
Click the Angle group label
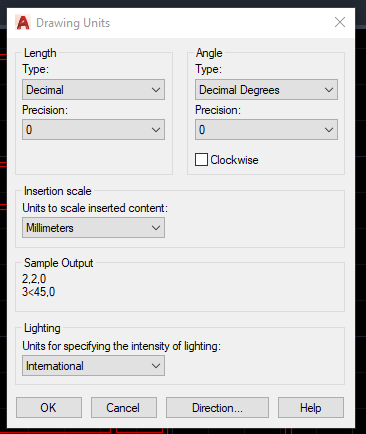[209, 53]
